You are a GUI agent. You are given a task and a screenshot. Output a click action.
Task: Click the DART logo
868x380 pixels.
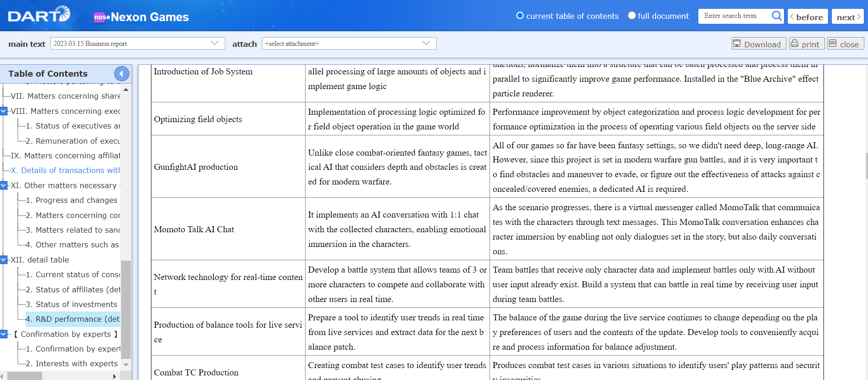coord(39,15)
